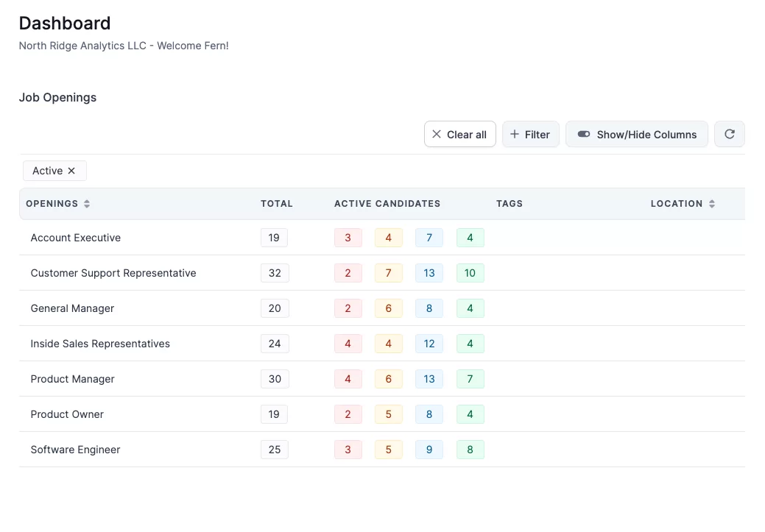Open the General Manager opening
Screen dimensions: 765x532
[x=72, y=308]
